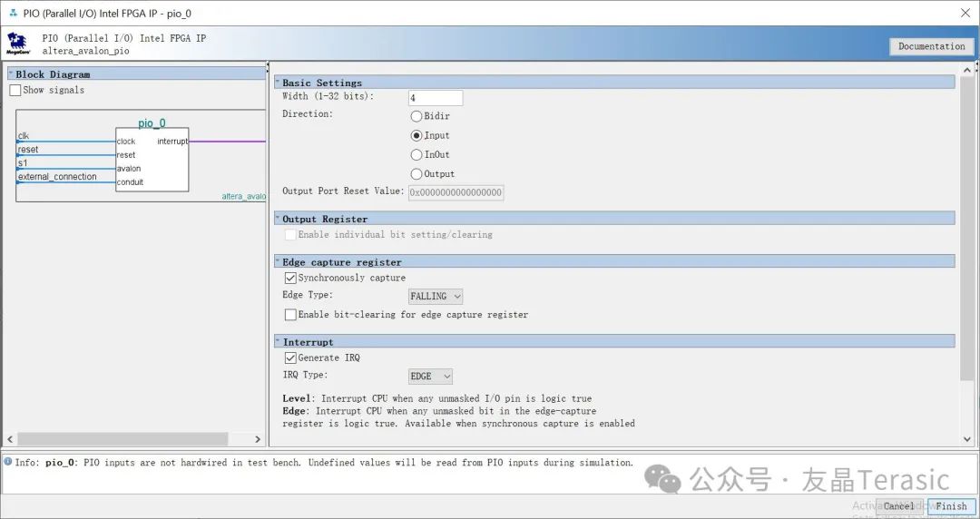The image size is (980, 519).
Task: Click the conduit port label
Action: 130,182
